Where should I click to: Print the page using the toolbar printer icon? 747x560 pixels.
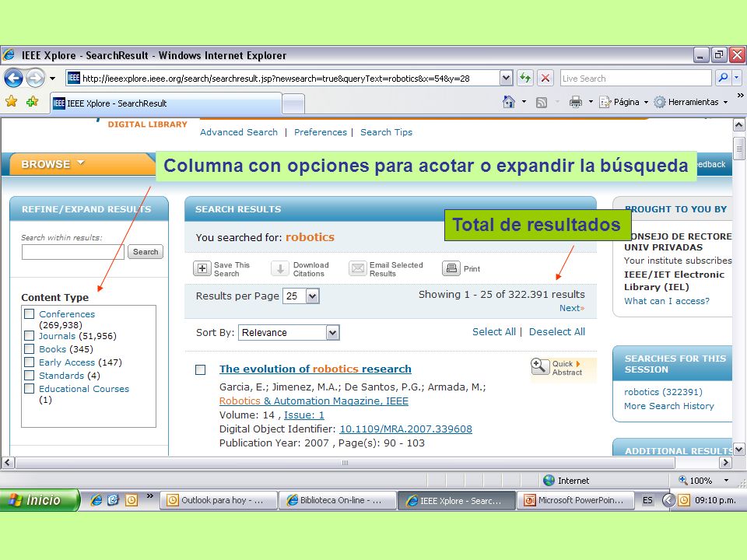pos(576,102)
